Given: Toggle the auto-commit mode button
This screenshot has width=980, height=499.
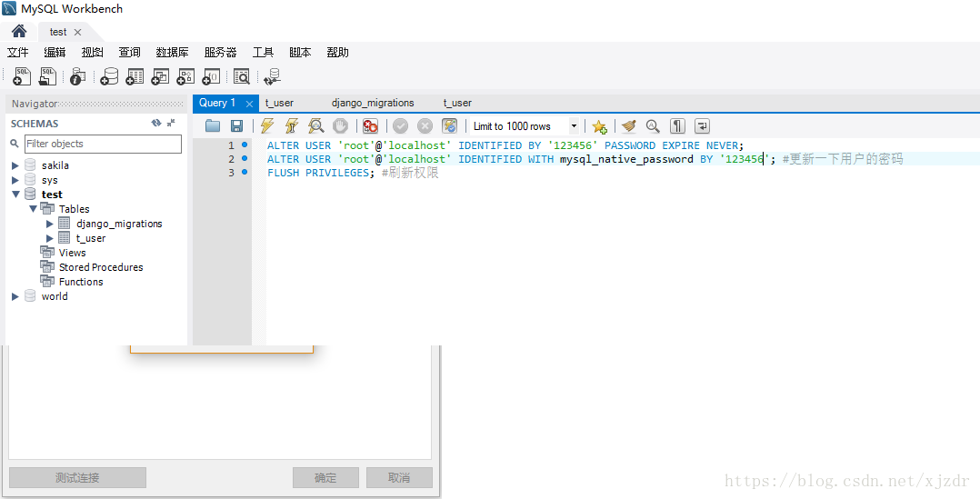Looking at the screenshot, I should 449,126.
